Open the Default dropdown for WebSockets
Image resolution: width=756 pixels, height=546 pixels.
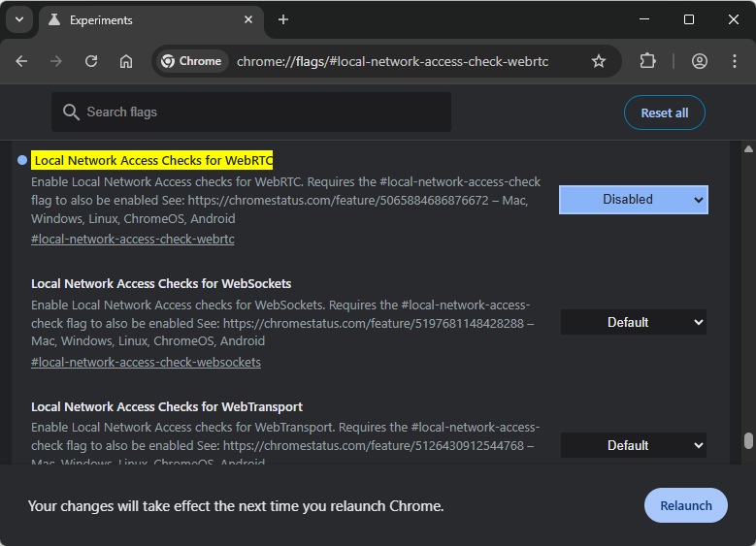634,322
